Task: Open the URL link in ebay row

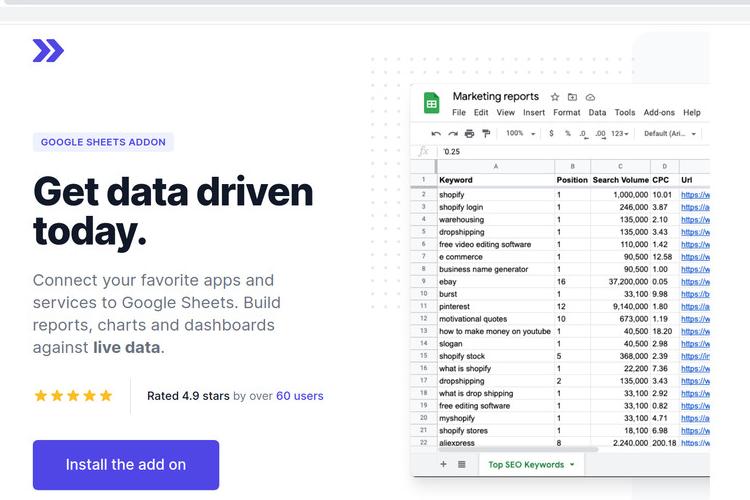Action: coord(695,282)
